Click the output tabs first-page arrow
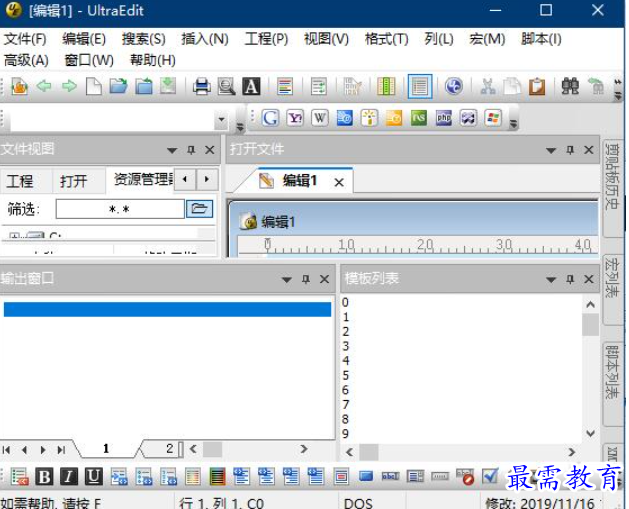Screen dimensions: 629x509 click(6, 450)
